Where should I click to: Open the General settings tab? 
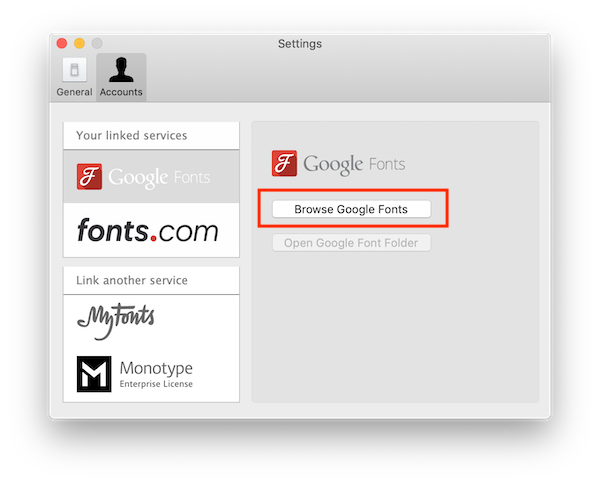pyautogui.click(x=74, y=77)
